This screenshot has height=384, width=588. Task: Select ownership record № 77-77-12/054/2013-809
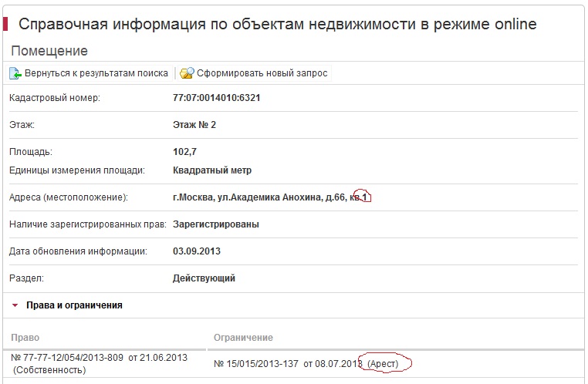tap(100, 358)
